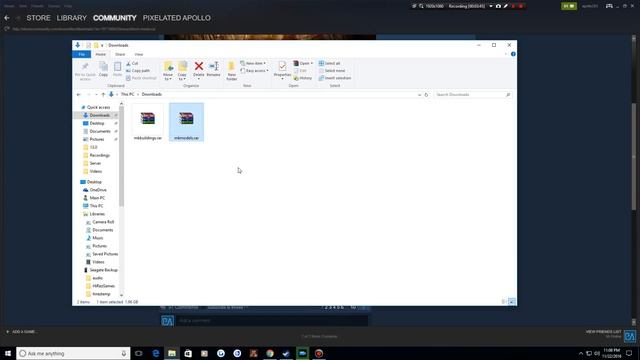Click the New folder icon
Screen dimensions: 640x360
[231, 67]
